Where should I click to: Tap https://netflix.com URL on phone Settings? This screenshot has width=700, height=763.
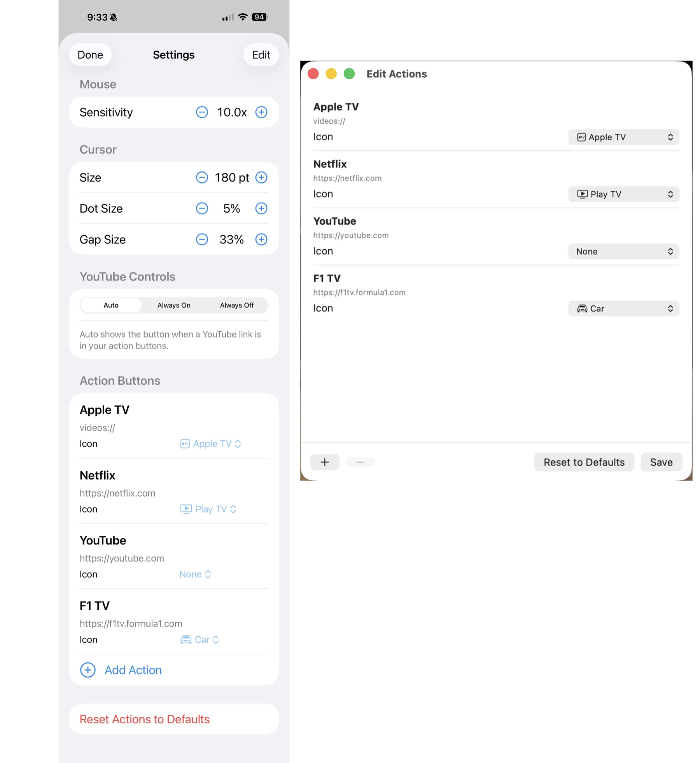coord(117,493)
